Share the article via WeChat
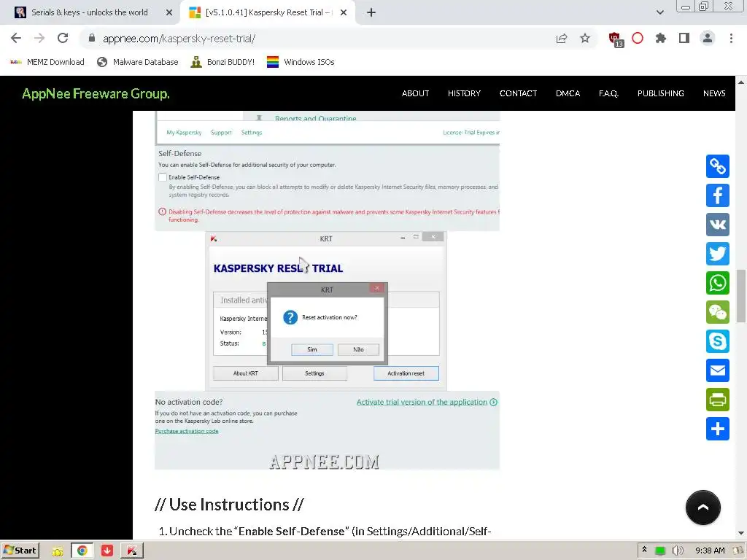The image size is (747, 560). pos(718,312)
